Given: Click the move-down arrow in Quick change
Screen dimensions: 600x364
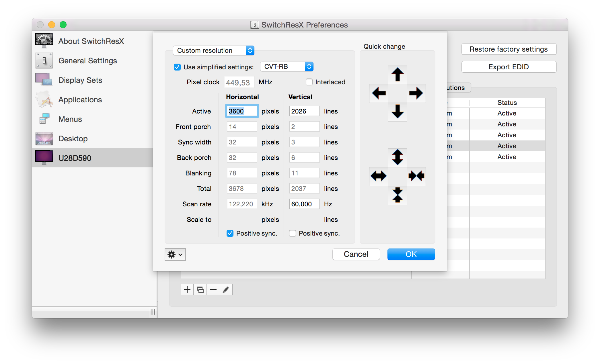Looking at the screenshot, I should (x=397, y=112).
